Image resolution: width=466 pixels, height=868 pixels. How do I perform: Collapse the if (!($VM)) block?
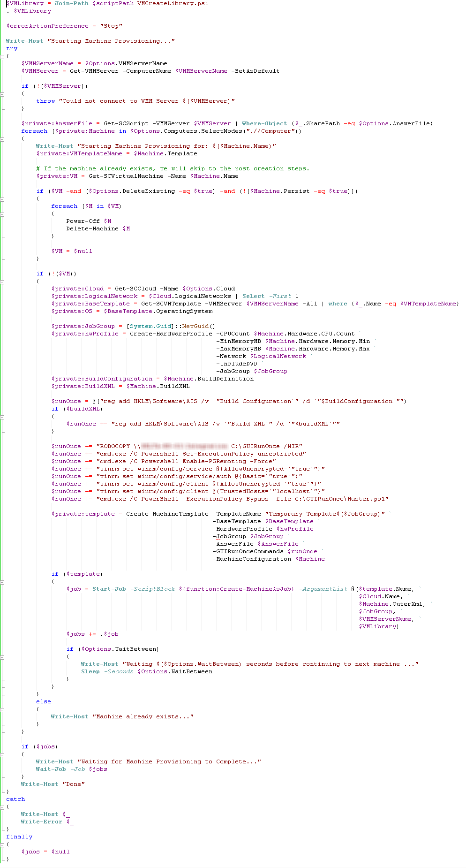(2, 282)
